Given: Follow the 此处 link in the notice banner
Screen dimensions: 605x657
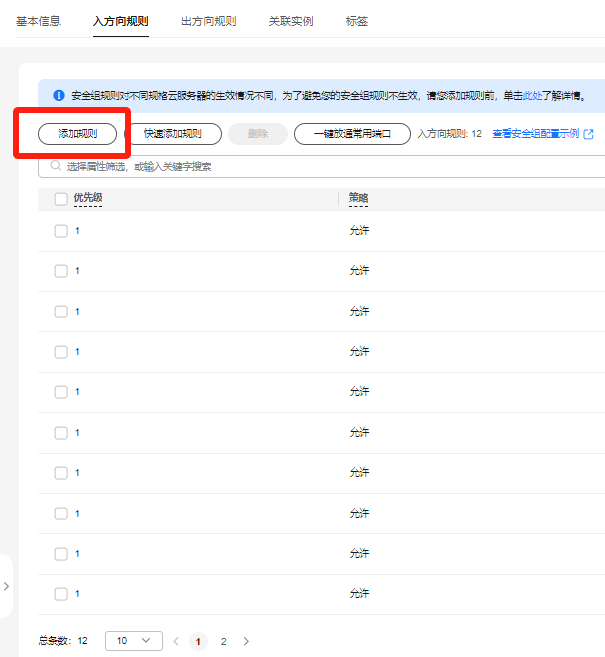Looking at the screenshot, I should pos(533,96).
